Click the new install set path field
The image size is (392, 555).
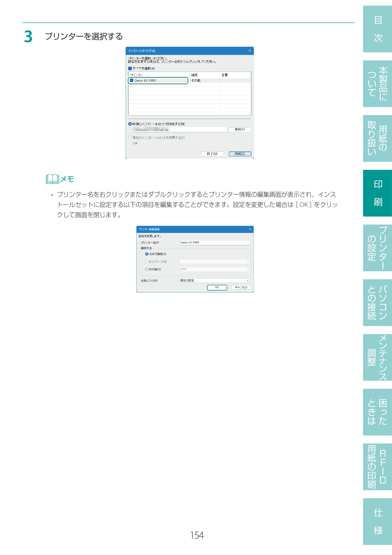180,130
